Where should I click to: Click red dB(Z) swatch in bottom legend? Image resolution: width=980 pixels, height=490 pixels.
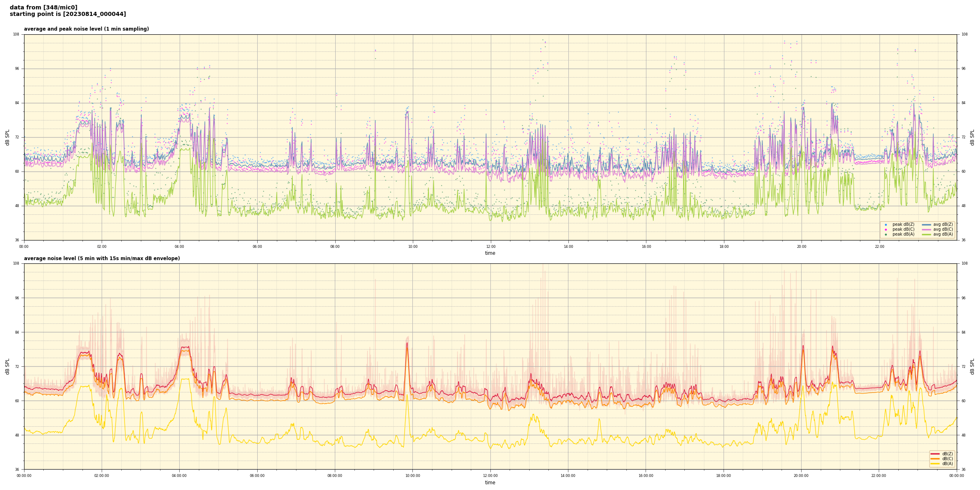[935, 454]
